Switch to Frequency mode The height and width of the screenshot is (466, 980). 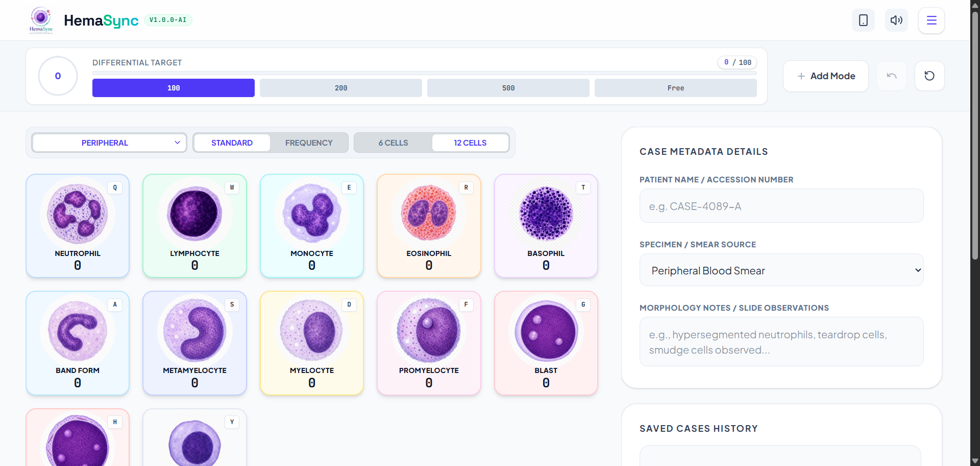pos(309,143)
